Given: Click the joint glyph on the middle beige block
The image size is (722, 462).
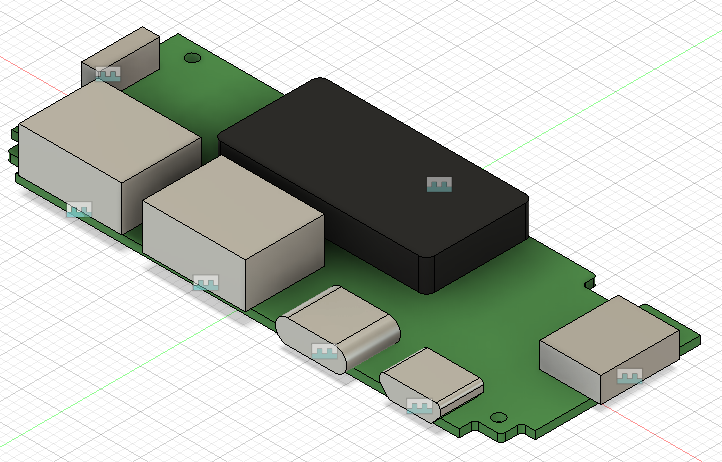Looking at the screenshot, I should [206, 282].
